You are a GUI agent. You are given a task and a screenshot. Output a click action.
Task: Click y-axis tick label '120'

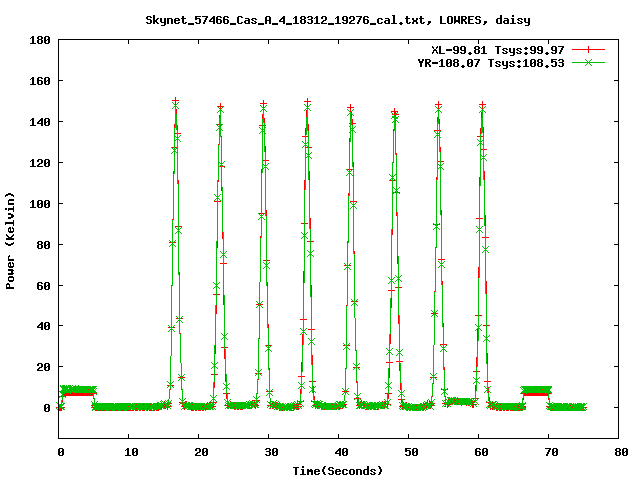[40, 162]
